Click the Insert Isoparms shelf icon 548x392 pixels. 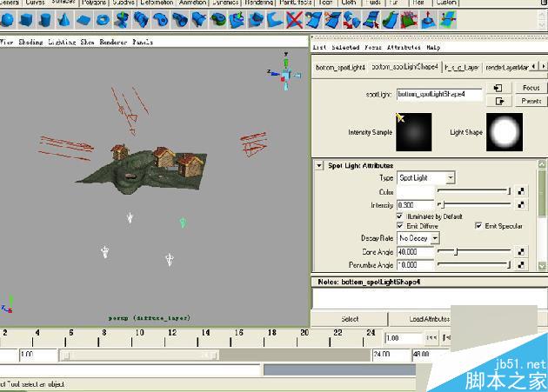pyautogui.click(x=371, y=20)
